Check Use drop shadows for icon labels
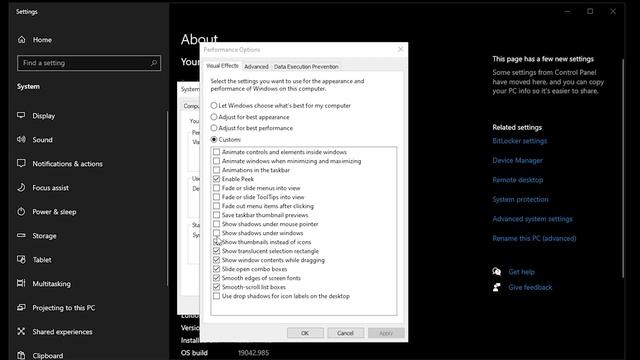Screen dimensions: 640x360 [216, 296]
